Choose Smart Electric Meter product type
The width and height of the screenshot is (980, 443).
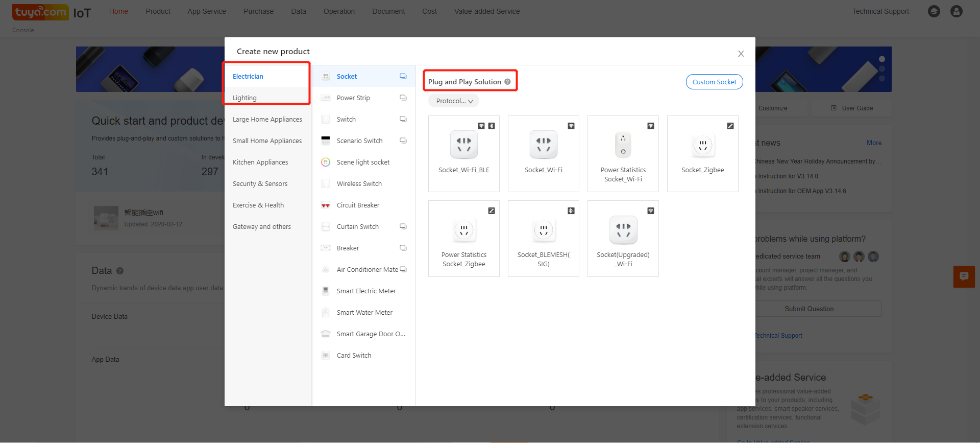pyautogui.click(x=366, y=291)
